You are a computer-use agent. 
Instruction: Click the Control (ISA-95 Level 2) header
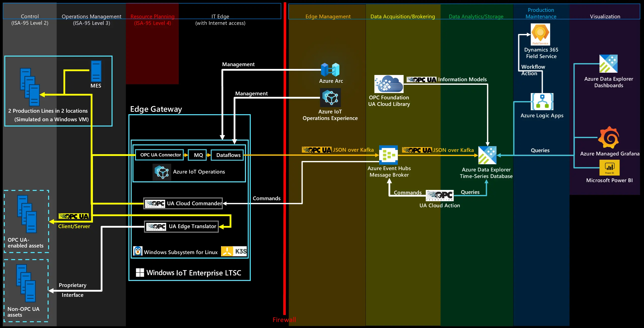click(30, 20)
